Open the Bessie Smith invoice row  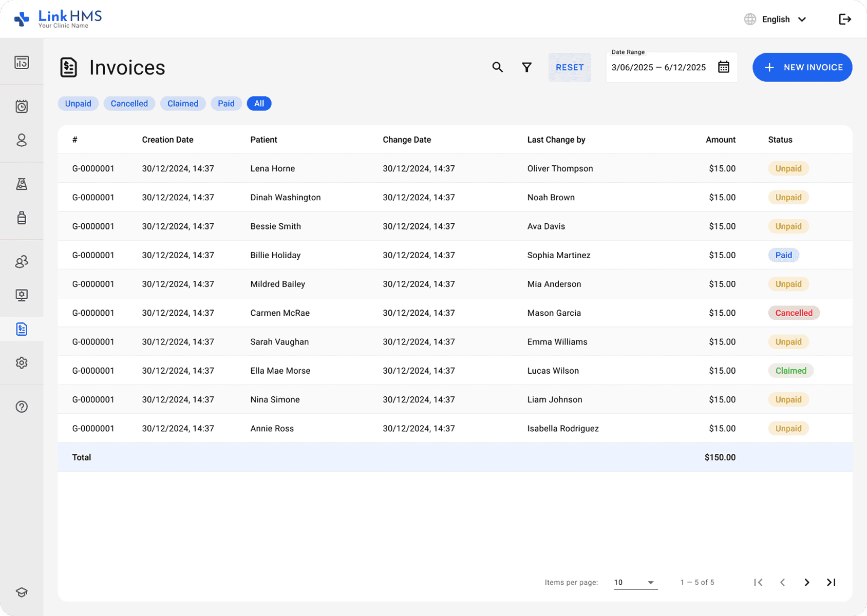pos(455,226)
